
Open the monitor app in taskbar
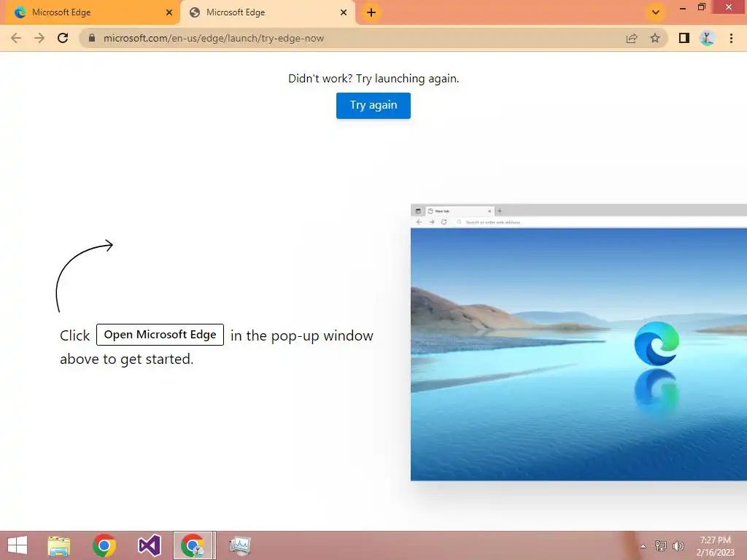[239, 545]
